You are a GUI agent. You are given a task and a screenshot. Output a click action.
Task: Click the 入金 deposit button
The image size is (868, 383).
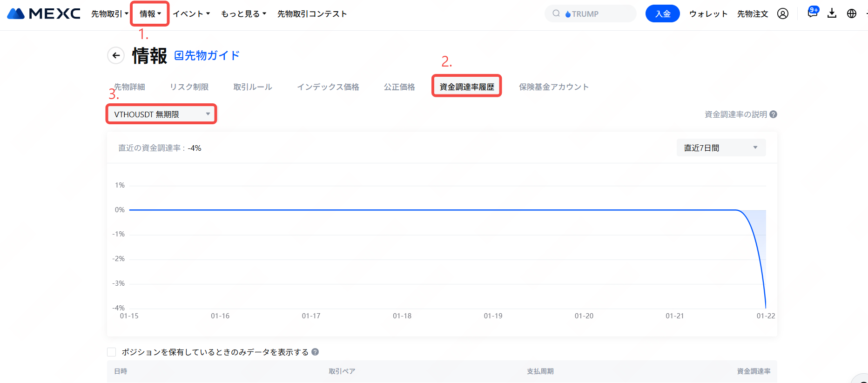[x=662, y=14]
